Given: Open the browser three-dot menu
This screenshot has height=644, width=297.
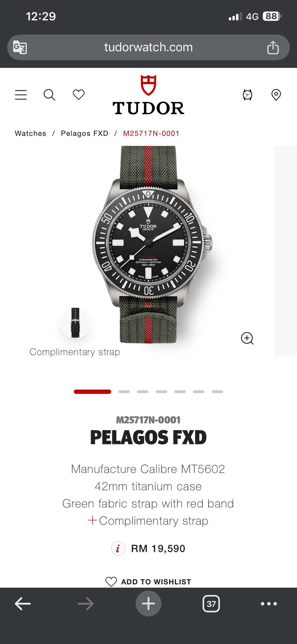Looking at the screenshot, I should pos(269,603).
